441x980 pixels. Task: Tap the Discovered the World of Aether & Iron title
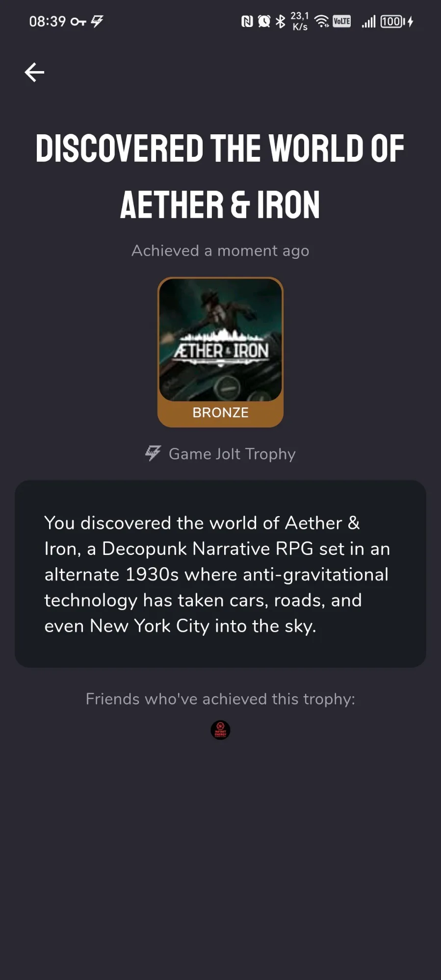pos(220,176)
